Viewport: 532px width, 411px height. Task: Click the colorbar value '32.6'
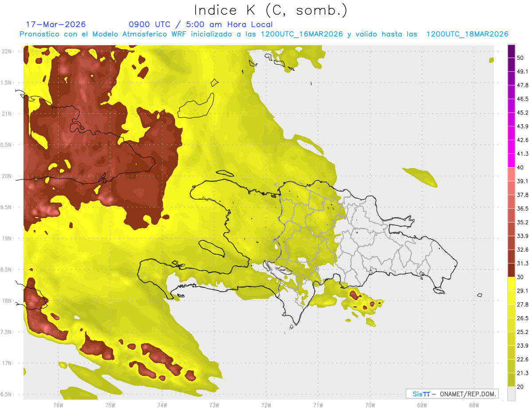[x=523, y=250]
